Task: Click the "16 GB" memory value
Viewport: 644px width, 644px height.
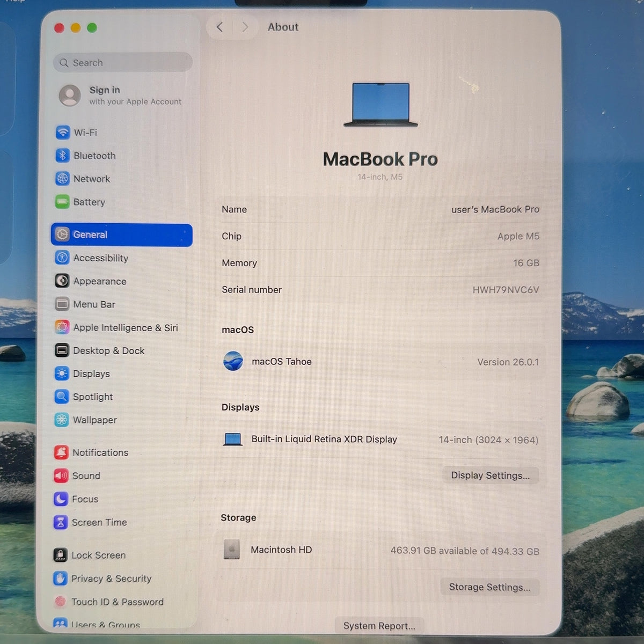Action: pyautogui.click(x=526, y=263)
